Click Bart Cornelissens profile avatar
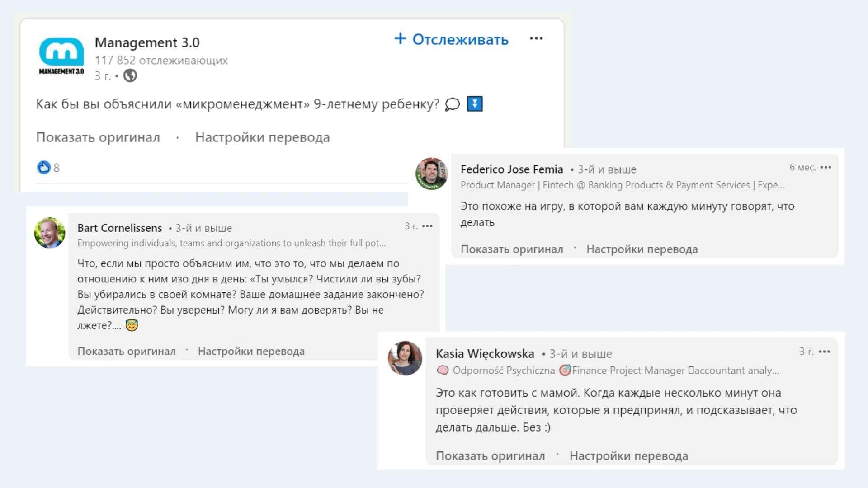The height and width of the screenshot is (488, 868). (50, 233)
